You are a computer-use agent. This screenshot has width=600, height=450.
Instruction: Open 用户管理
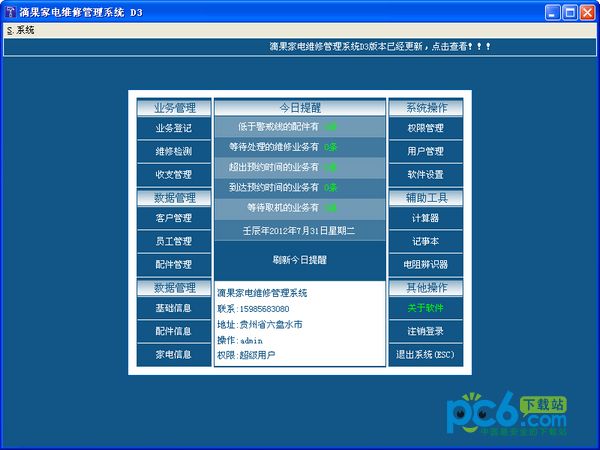(x=426, y=152)
